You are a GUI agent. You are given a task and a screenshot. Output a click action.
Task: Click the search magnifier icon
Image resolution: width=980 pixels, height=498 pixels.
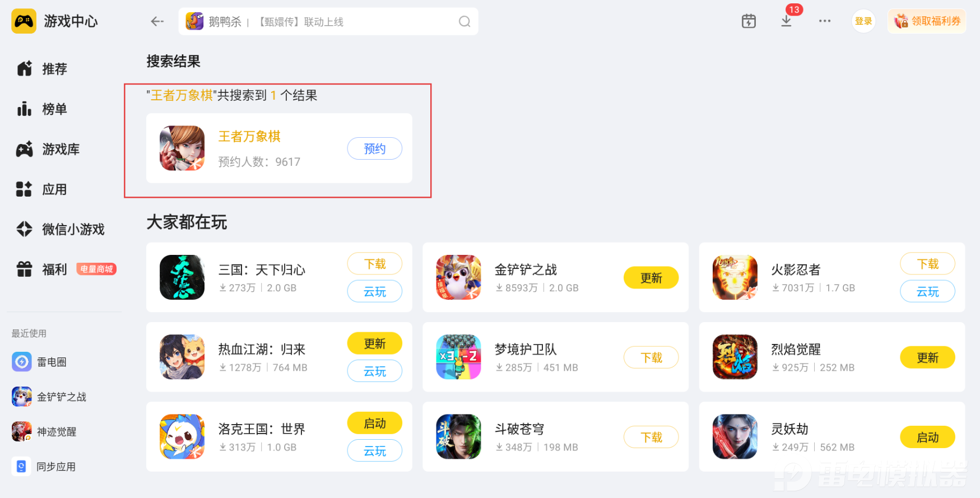(465, 21)
